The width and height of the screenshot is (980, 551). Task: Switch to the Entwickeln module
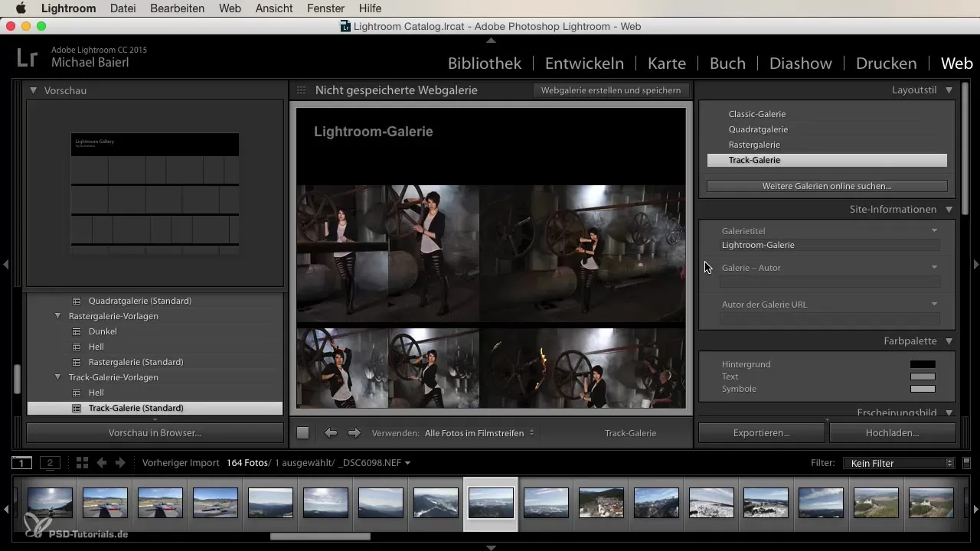[584, 64]
